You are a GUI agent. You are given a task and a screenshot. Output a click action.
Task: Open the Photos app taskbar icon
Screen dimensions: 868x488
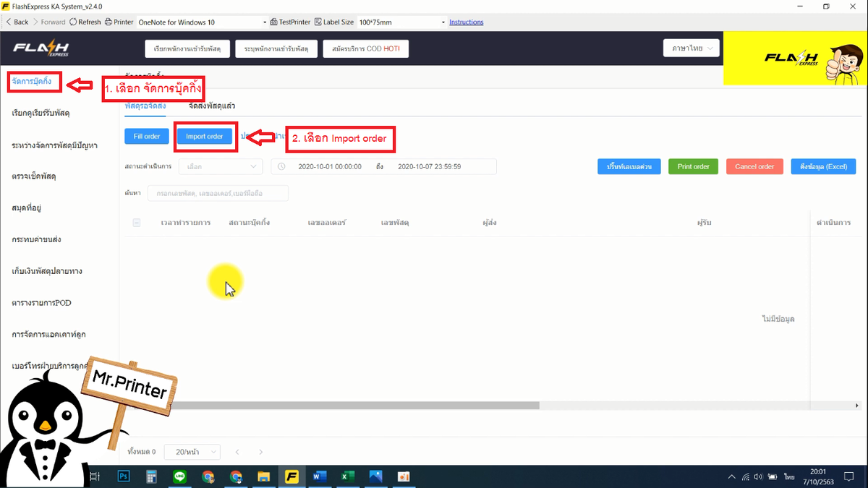375,476
